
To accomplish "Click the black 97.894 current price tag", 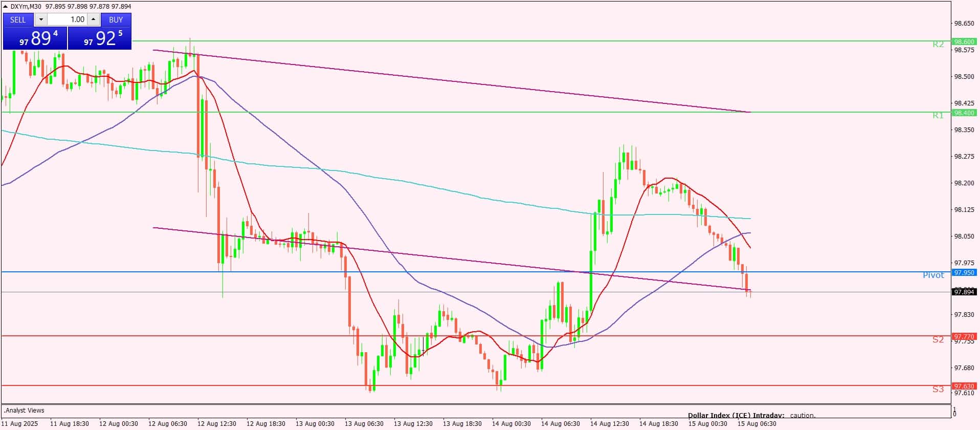I will tap(964, 292).
